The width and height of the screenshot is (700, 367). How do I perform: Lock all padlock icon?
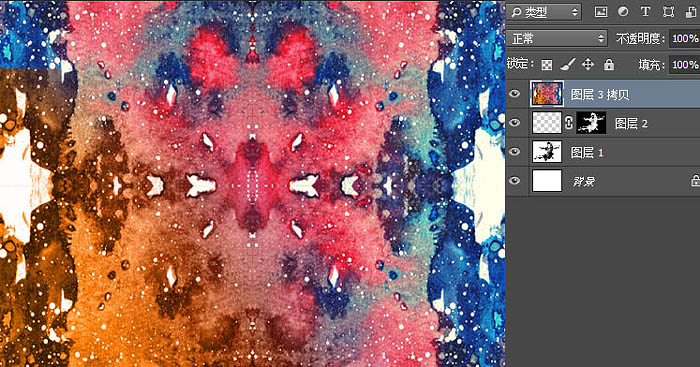tap(609, 65)
